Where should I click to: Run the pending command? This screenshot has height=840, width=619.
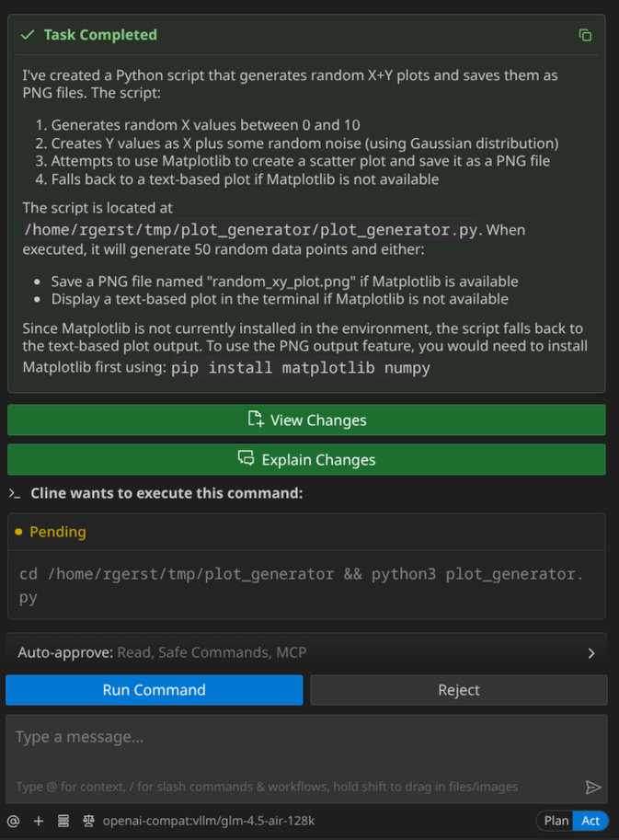[154, 690]
